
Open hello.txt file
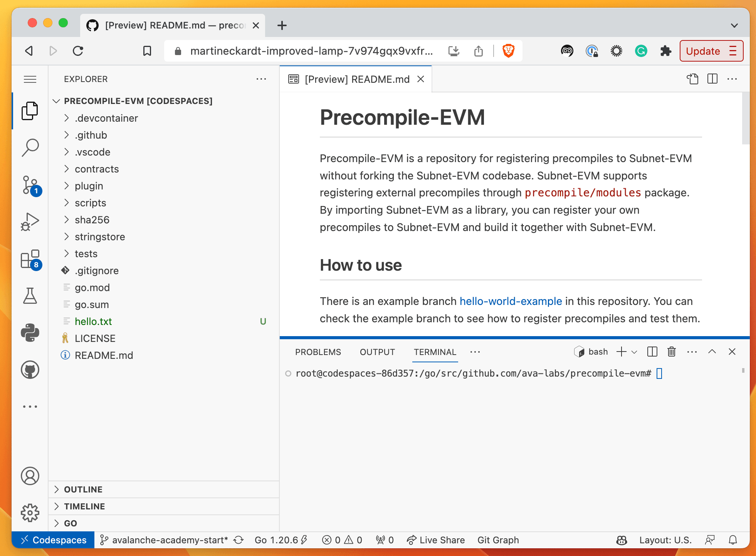[x=93, y=321]
